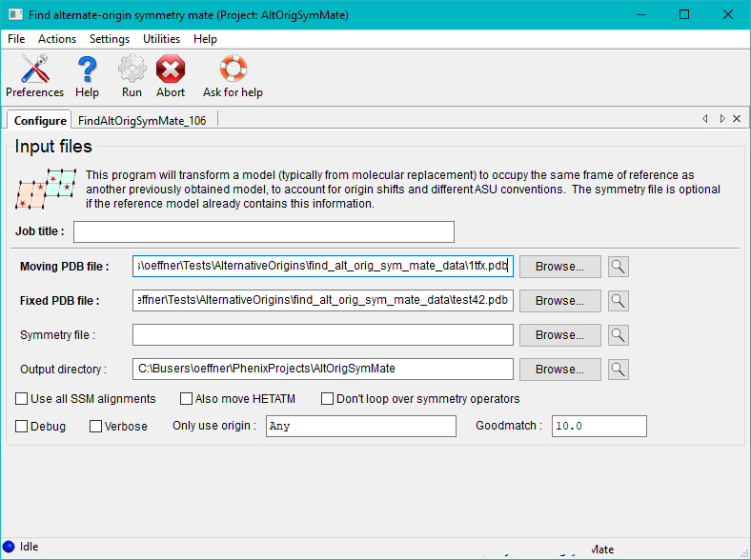This screenshot has height=560, width=751.
Task: Open the Utilities menu
Action: tap(161, 39)
